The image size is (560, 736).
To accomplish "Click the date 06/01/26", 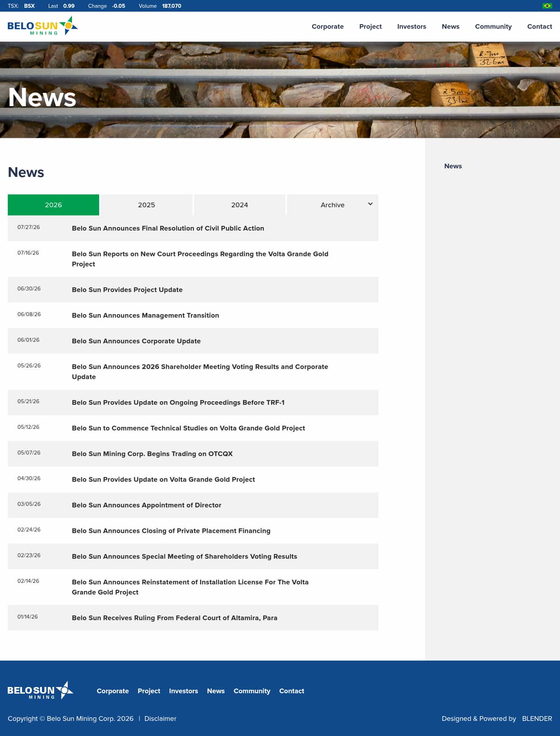I will [x=28, y=340].
